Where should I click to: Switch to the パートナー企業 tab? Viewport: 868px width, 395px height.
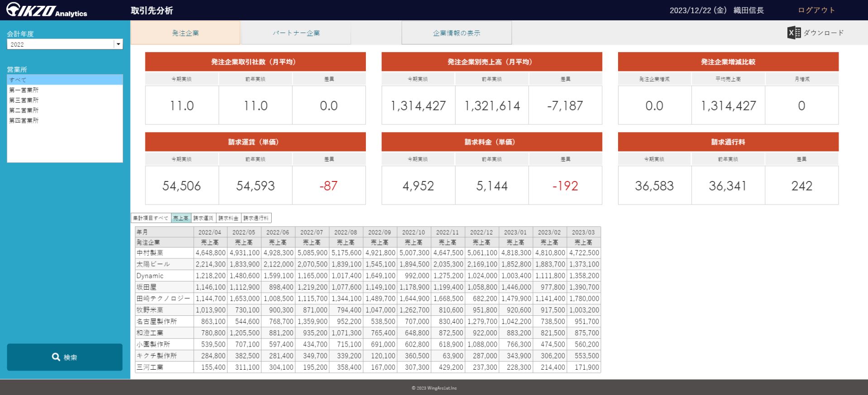(296, 33)
